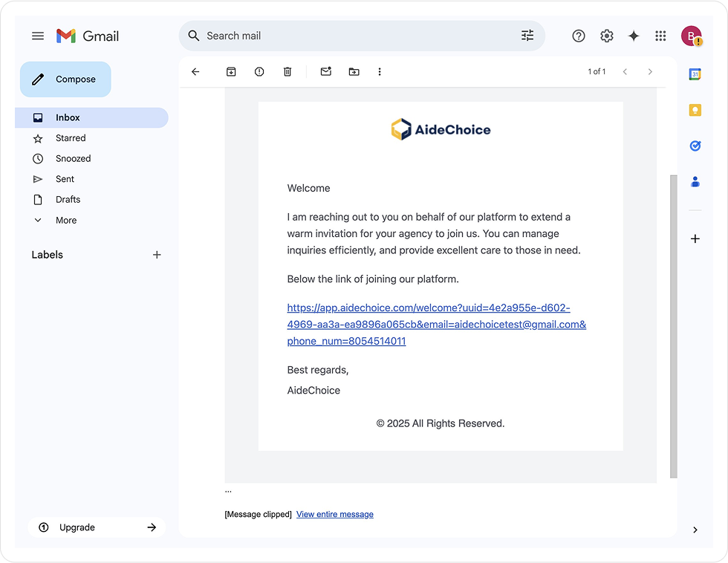Viewport: 728px width, 563px height.
Task: Click the Upgrade button
Action: coord(97,527)
